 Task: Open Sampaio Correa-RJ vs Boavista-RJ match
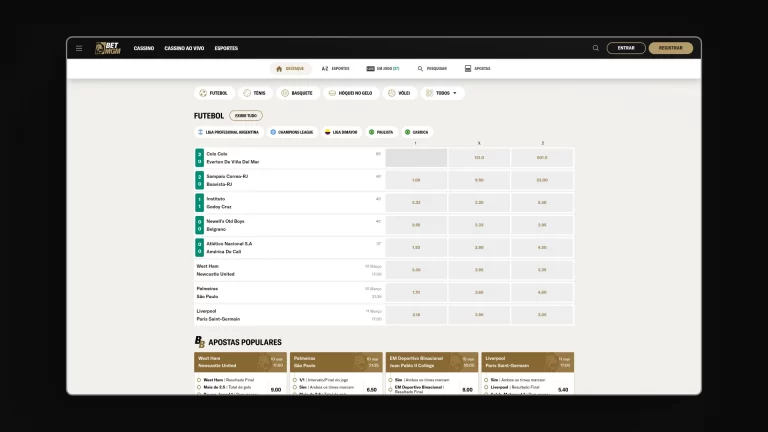pos(289,180)
